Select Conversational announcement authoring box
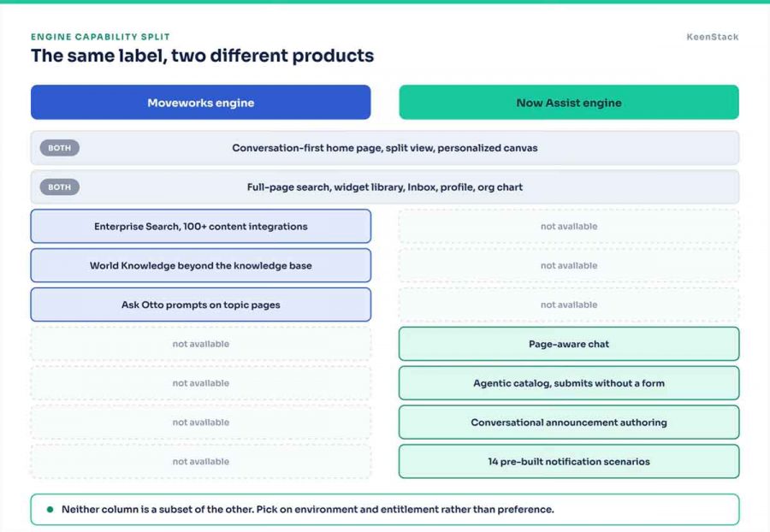 [x=569, y=423]
